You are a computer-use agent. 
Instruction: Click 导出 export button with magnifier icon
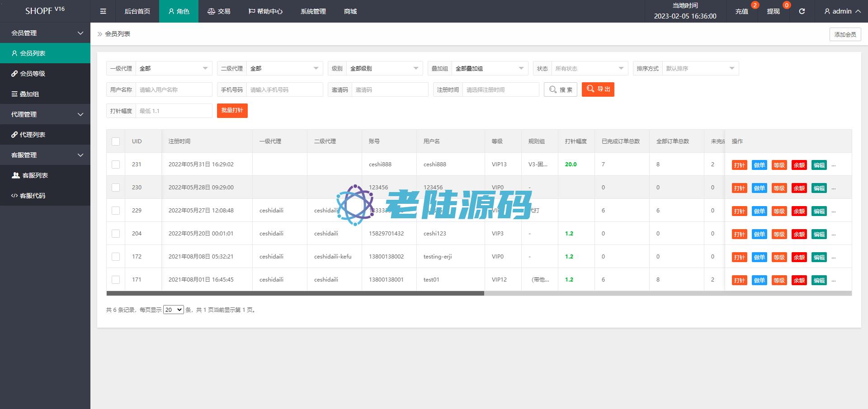coord(598,89)
